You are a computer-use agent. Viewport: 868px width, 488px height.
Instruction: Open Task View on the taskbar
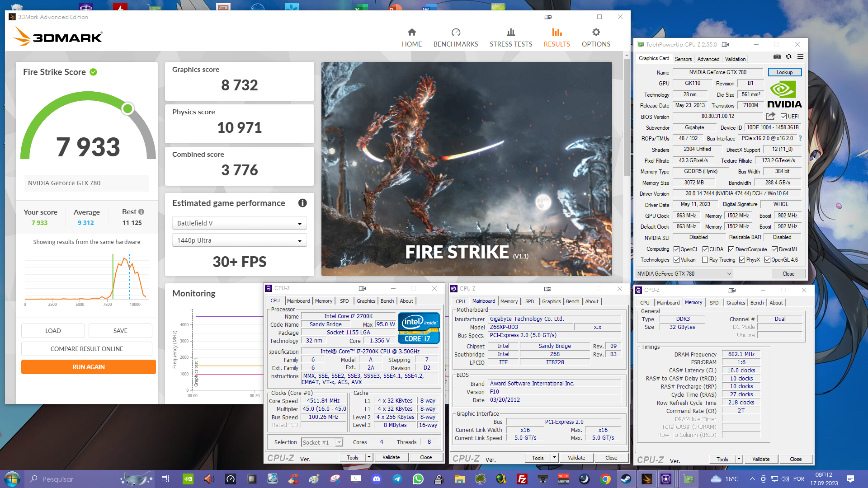tap(165, 479)
